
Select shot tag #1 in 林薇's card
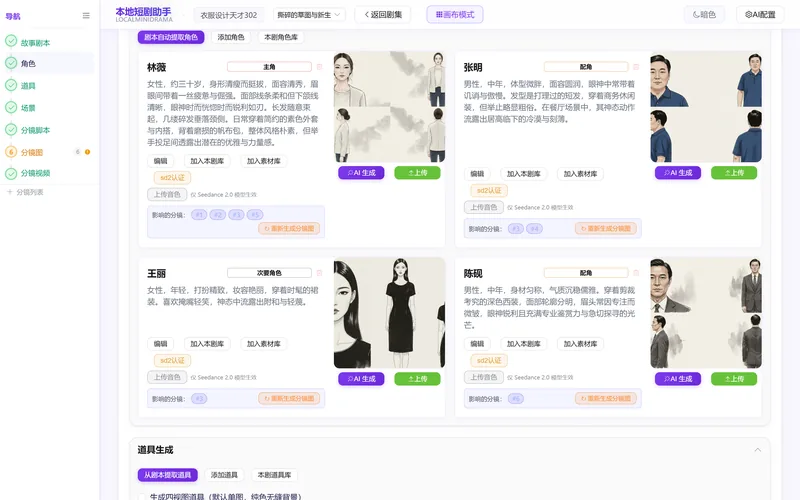click(x=199, y=215)
